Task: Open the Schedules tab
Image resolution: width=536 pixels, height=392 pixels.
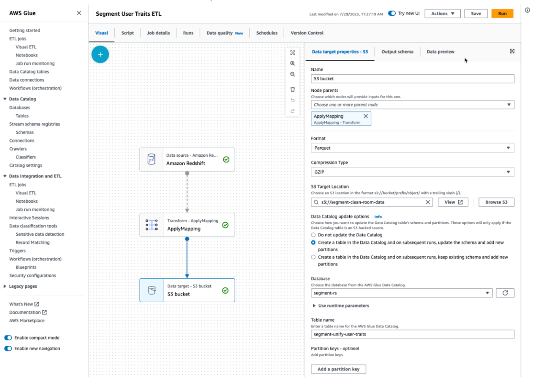Action: click(x=267, y=33)
